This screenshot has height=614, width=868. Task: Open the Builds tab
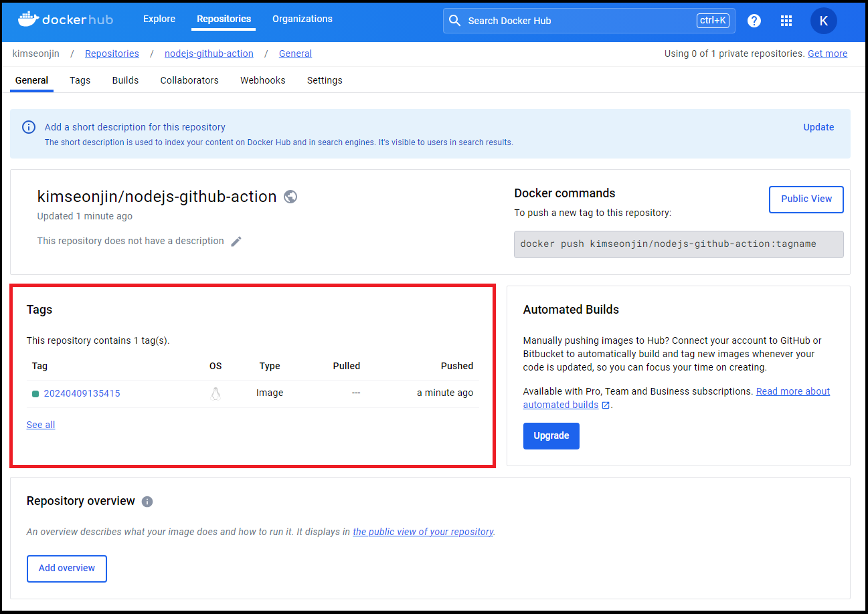[x=125, y=80]
